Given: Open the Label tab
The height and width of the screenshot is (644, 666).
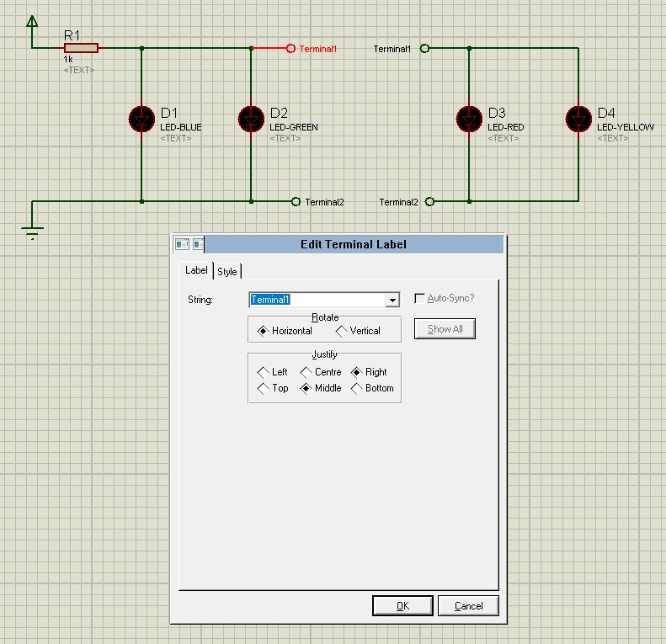Looking at the screenshot, I should pyautogui.click(x=196, y=270).
